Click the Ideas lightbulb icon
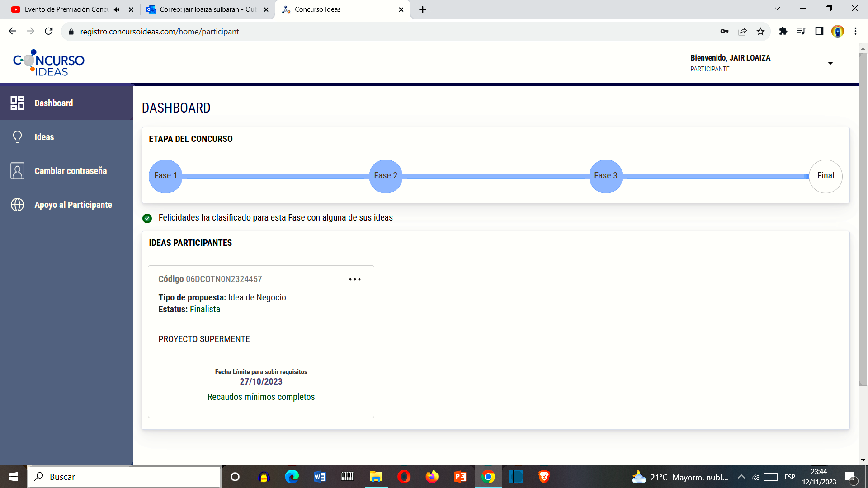The image size is (868, 488). pyautogui.click(x=17, y=137)
